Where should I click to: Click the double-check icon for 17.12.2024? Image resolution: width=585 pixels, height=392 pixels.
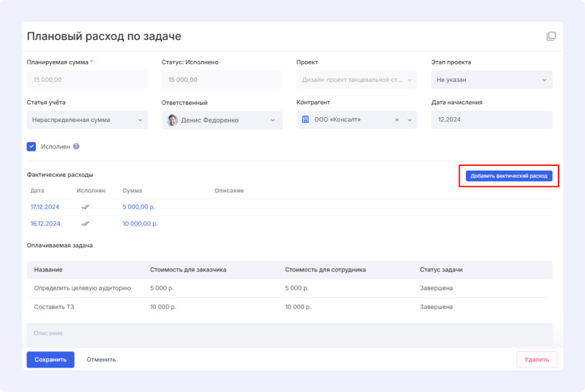85,207
